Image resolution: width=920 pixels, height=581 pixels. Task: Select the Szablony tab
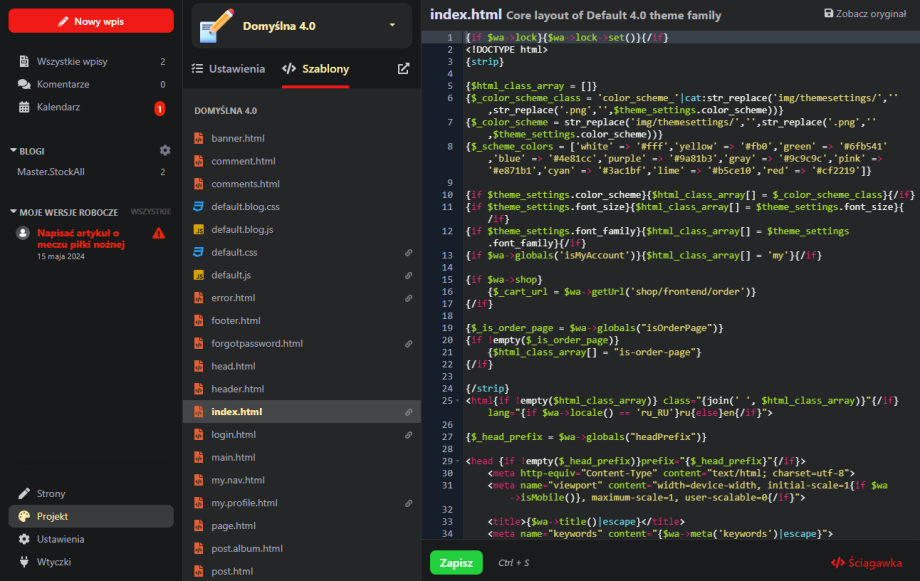click(x=315, y=69)
